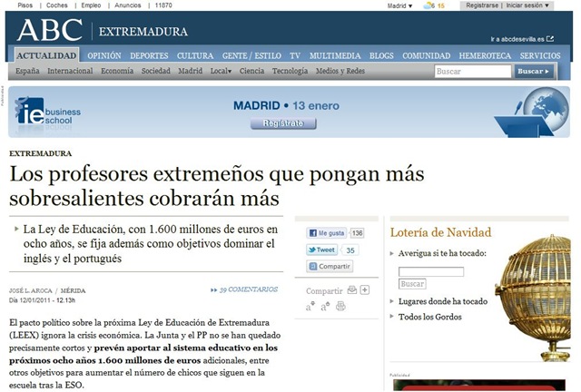Open the Madrid location dropdown
The width and height of the screenshot is (581, 392).
tap(399, 5)
